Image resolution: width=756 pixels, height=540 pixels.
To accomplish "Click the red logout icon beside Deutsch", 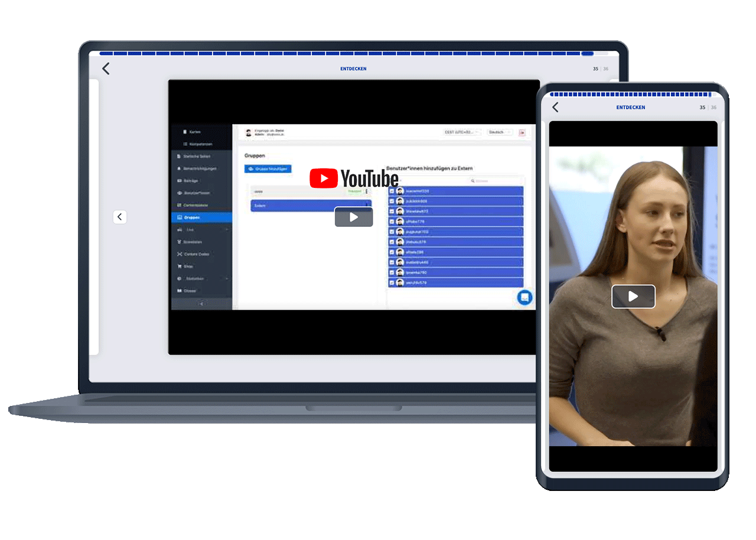I will pos(522,132).
